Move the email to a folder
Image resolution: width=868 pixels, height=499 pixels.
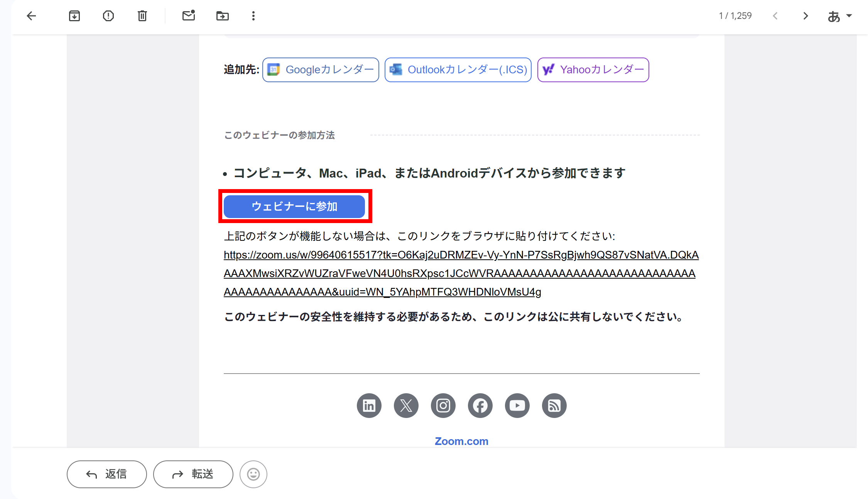[x=223, y=16]
